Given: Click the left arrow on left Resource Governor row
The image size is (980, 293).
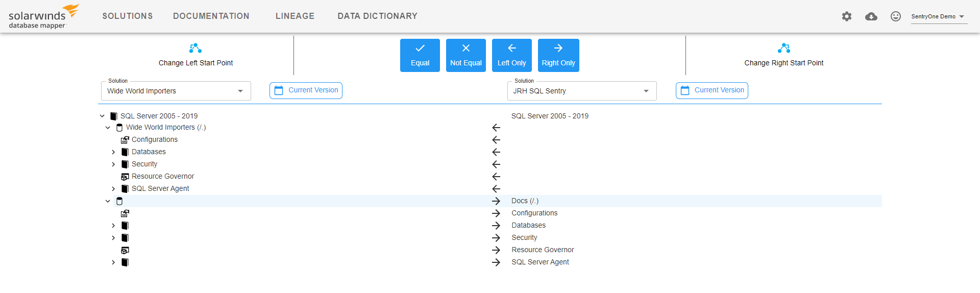Looking at the screenshot, I should [x=496, y=177].
